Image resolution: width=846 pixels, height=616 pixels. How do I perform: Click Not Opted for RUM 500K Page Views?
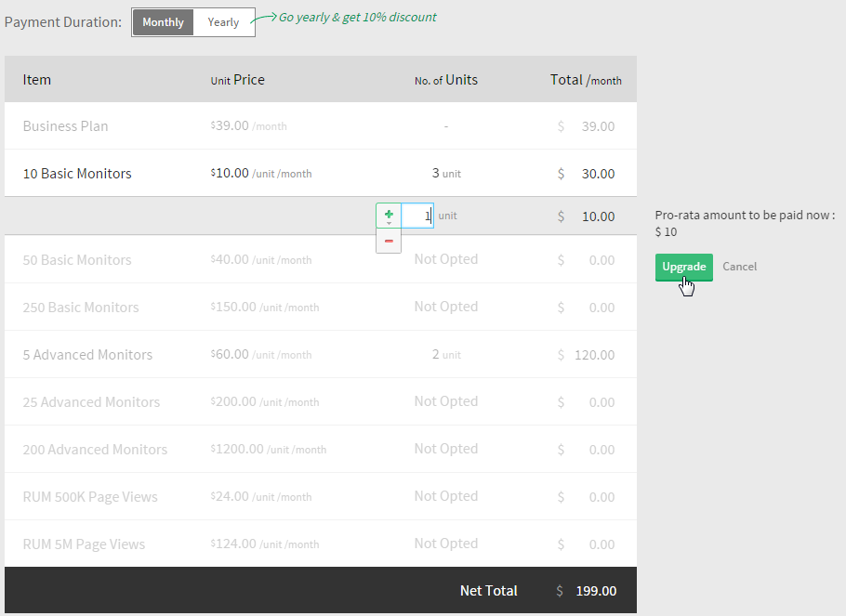tap(446, 496)
